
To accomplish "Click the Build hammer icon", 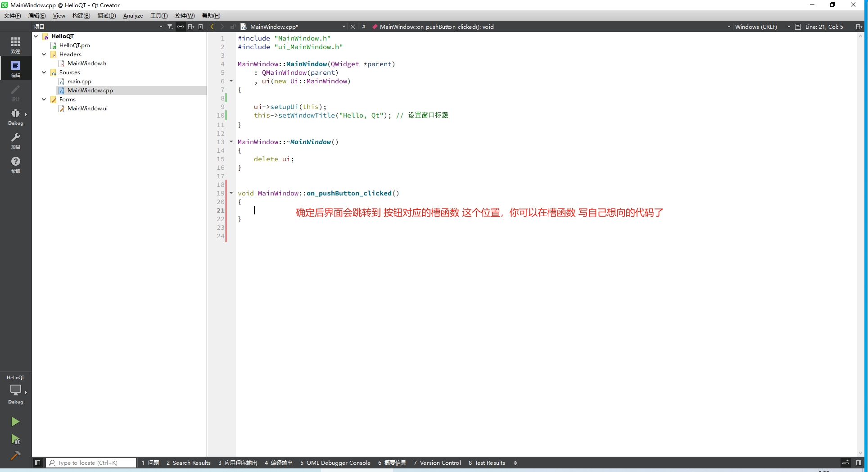I will click(15, 456).
